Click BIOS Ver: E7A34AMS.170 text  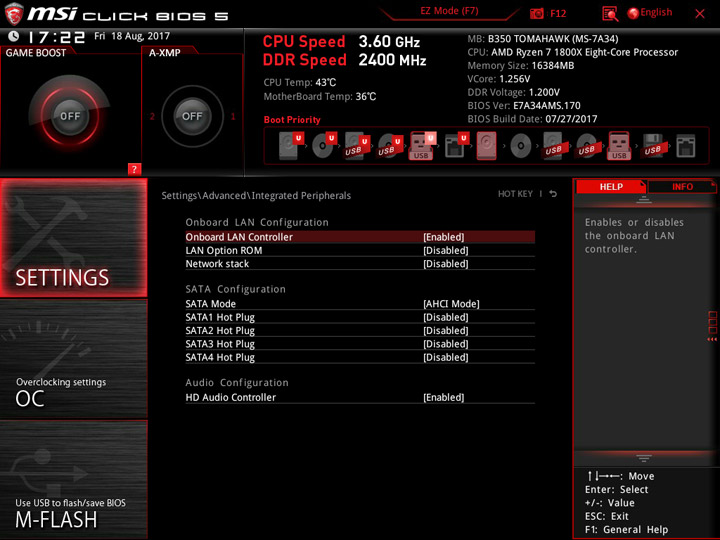click(524, 106)
